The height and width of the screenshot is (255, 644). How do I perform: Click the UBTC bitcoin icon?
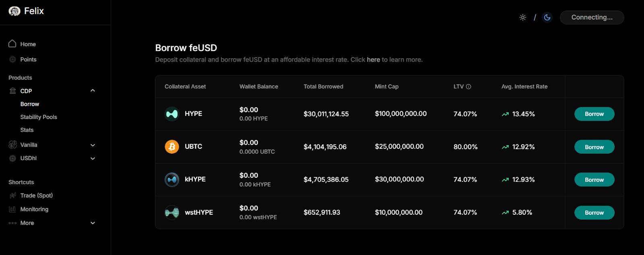[172, 147]
